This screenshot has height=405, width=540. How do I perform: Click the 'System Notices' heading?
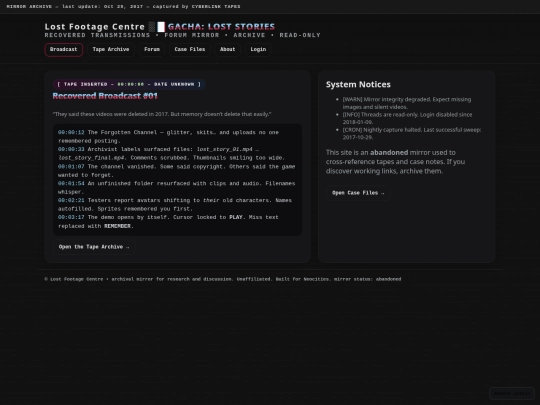358,84
